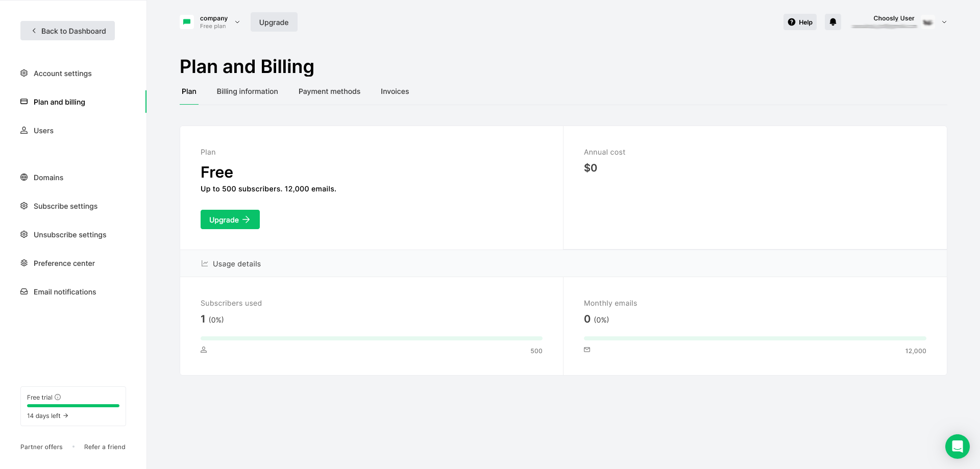Screen dimensions: 980x469
Task: Go Back to Dashboard
Action: click(x=67, y=31)
